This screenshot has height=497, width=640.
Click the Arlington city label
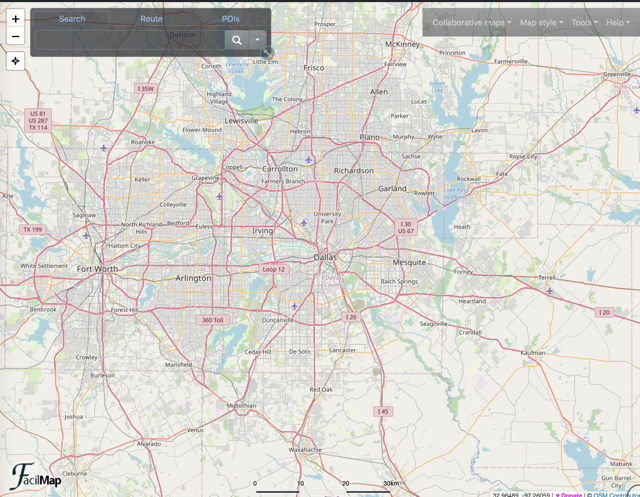[193, 278]
